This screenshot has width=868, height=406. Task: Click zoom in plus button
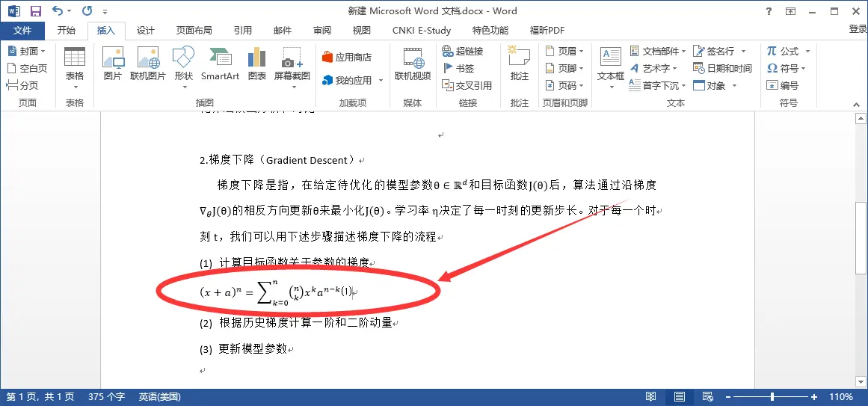(x=813, y=396)
